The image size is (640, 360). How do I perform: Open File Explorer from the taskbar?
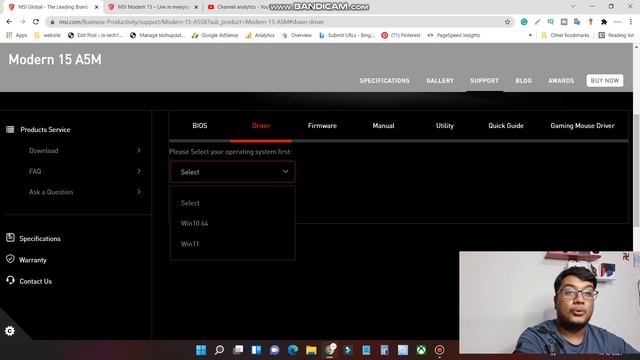[x=311, y=350]
